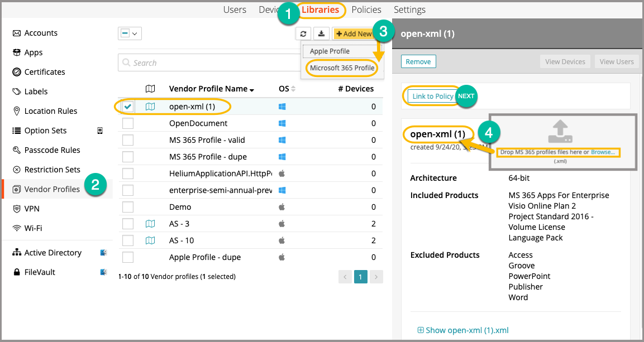The width and height of the screenshot is (644, 342).
Task: Select the Demo profile checkbox
Action: [128, 207]
